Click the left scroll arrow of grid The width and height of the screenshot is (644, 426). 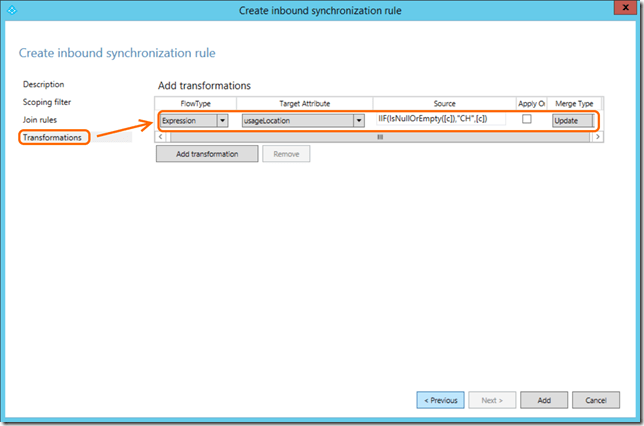[x=162, y=136]
